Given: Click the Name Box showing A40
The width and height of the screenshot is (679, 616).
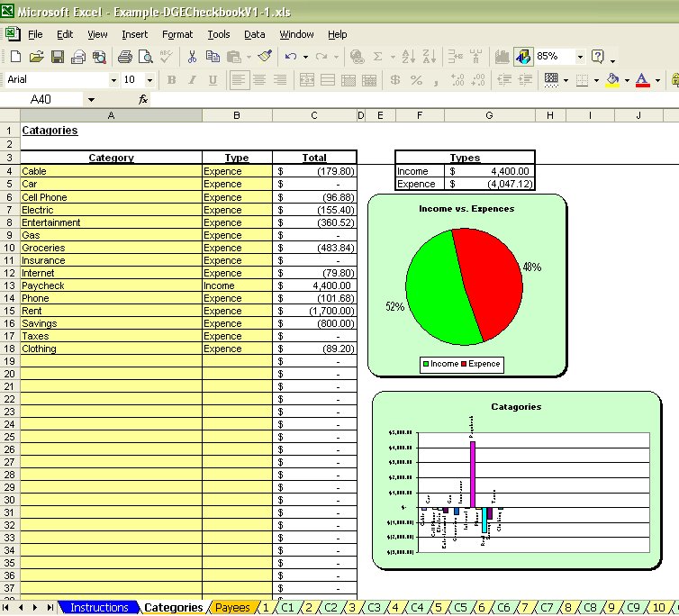Looking at the screenshot, I should point(42,100).
